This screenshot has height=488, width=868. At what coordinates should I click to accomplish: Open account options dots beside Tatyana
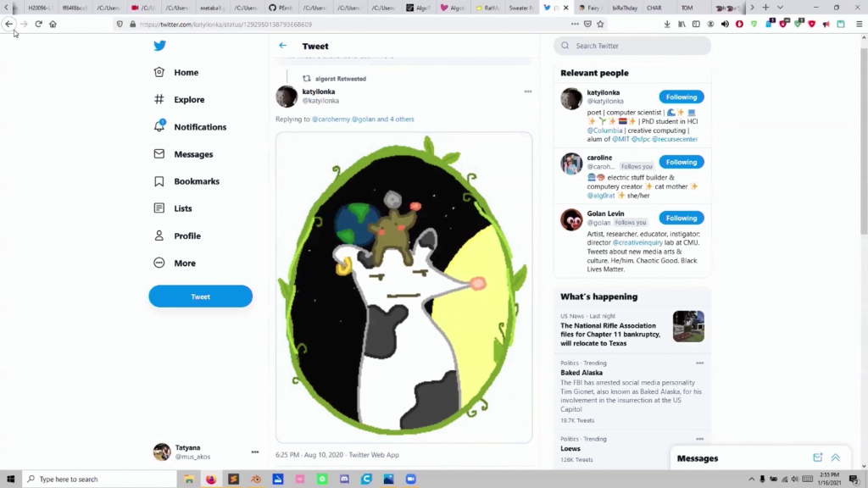pos(254,452)
